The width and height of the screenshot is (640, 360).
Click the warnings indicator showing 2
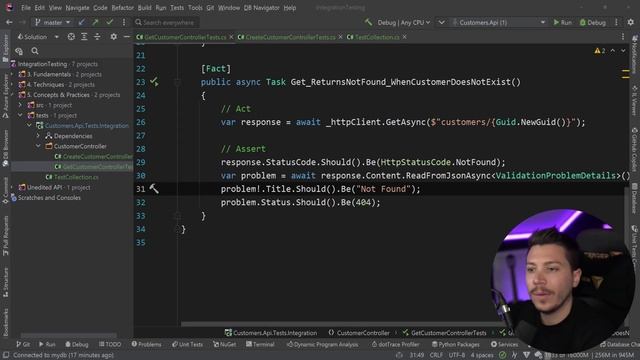coord(600,51)
